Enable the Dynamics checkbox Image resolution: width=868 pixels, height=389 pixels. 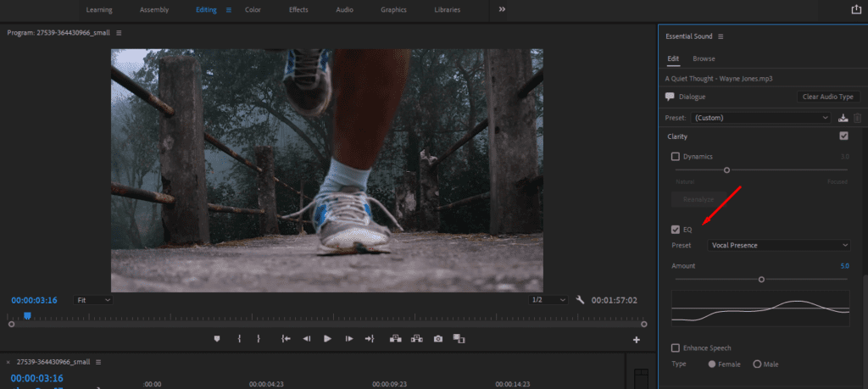(676, 157)
